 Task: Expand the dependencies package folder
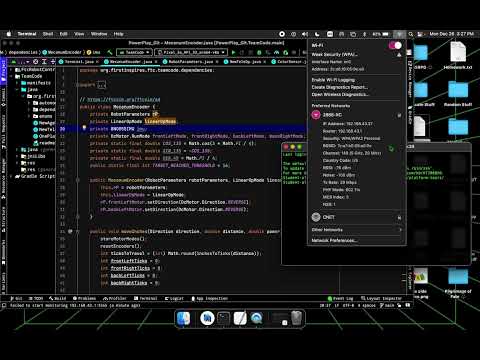[x=29, y=110]
